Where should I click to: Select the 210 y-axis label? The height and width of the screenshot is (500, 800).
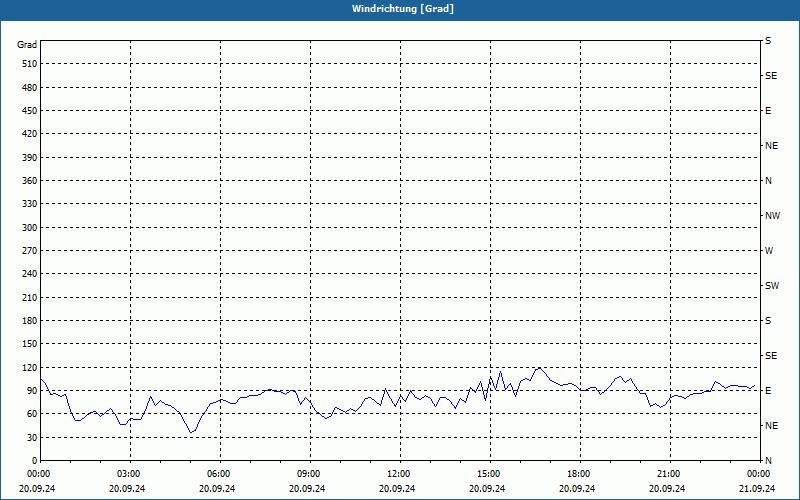click(x=29, y=297)
